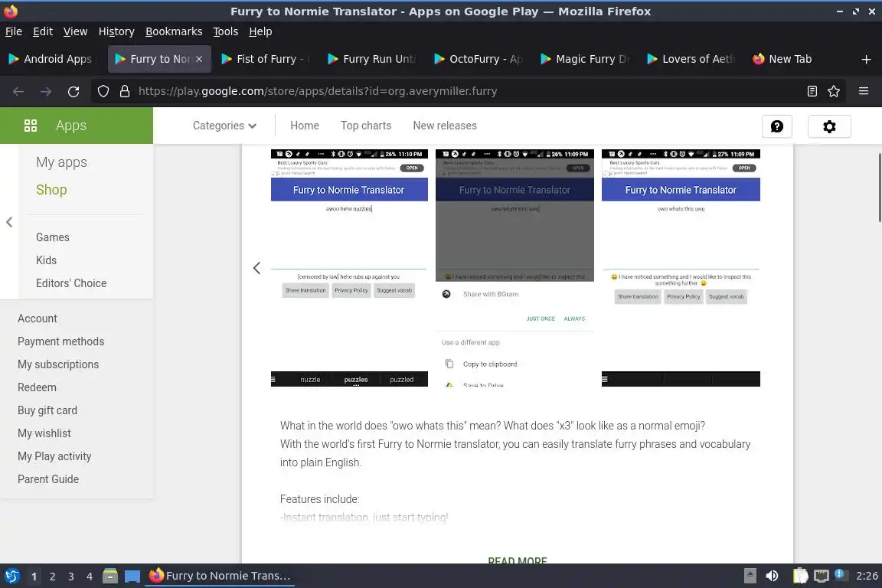882x588 pixels.
Task: Open the third app screenshot showing owo whats this uwu
Action: point(681,268)
